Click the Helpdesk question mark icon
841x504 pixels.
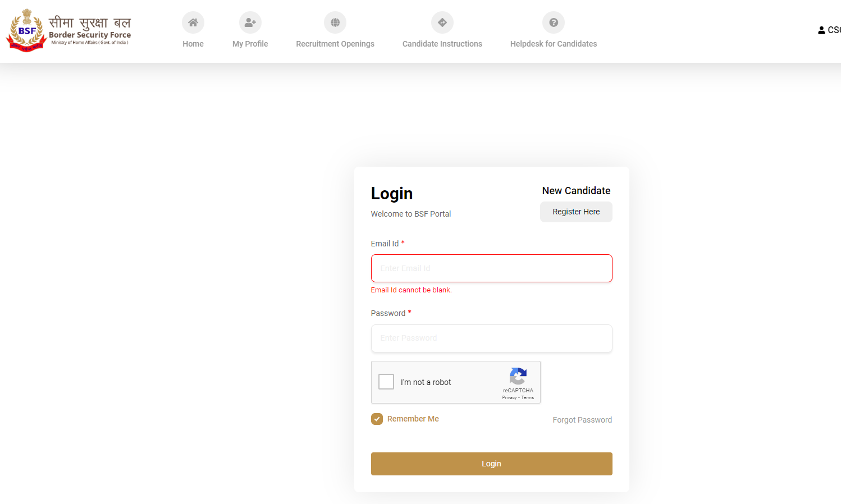click(x=553, y=22)
